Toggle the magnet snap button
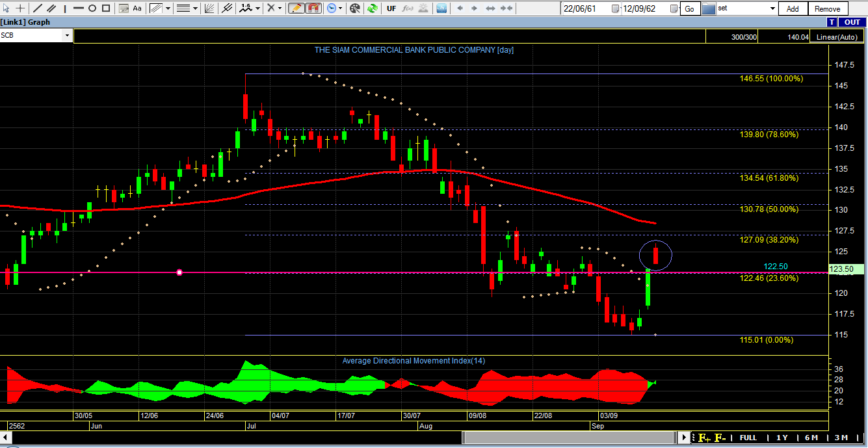The image size is (868, 448). 313,8
